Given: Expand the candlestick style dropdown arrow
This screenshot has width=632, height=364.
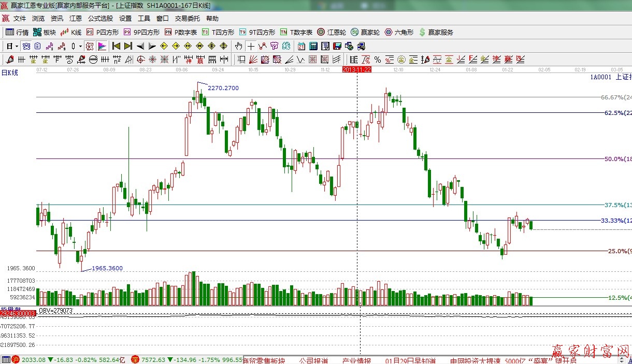Looking at the screenshot, I should point(80,46).
